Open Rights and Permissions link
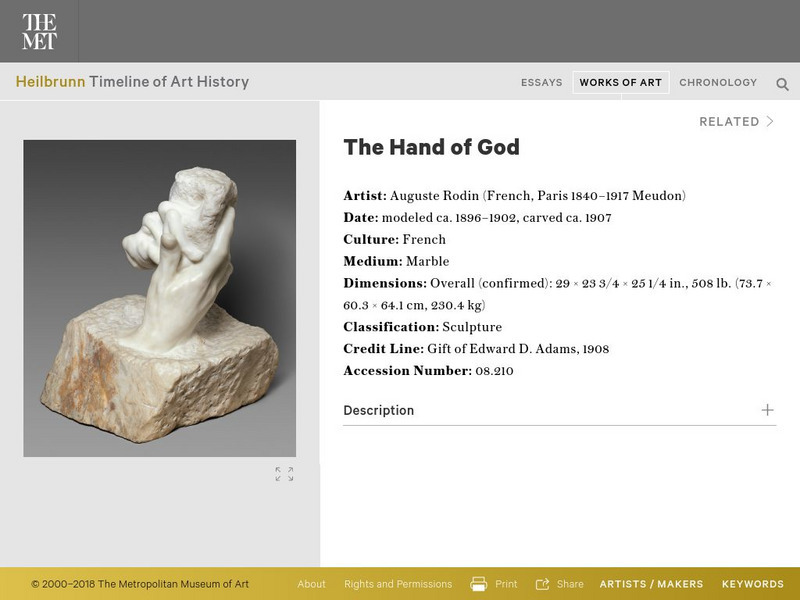 398,584
